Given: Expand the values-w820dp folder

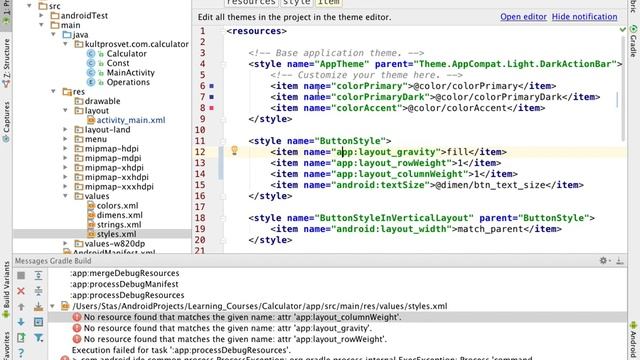Looking at the screenshot, I should (65, 244).
